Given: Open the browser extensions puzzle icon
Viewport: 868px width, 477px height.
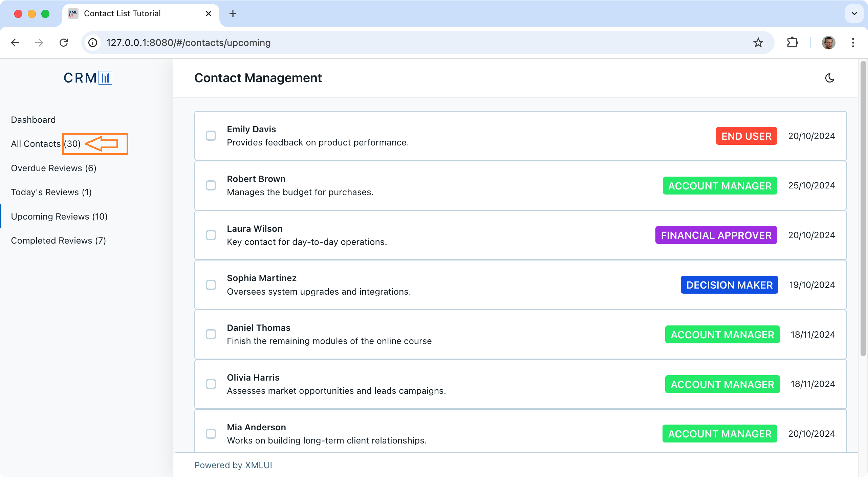Looking at the screenshot, I should [793, 43].
